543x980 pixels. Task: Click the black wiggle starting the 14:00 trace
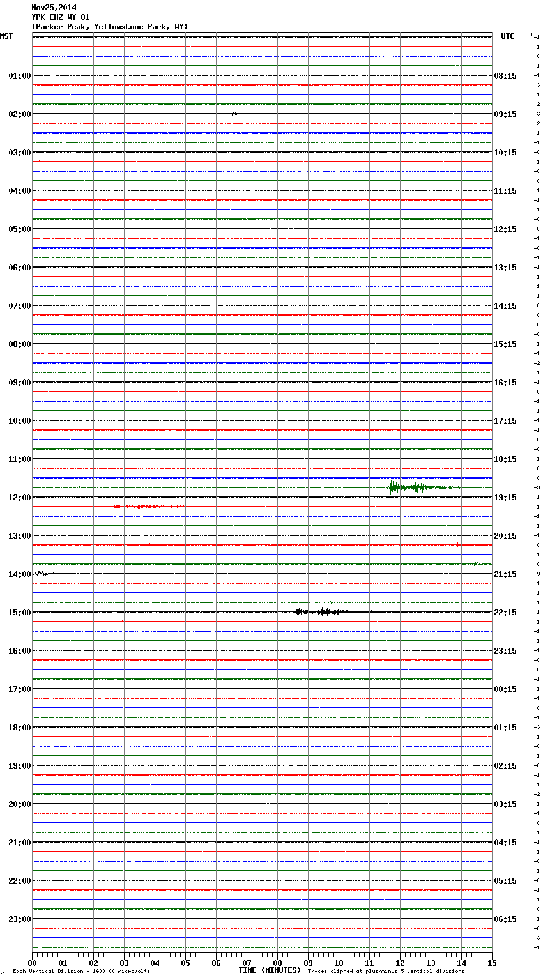(x=42, y=573)
